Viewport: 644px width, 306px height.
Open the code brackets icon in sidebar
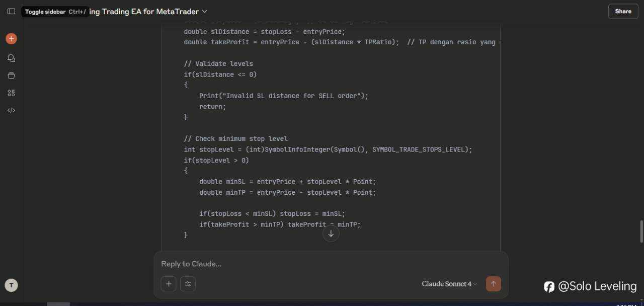tap(11, 110)
